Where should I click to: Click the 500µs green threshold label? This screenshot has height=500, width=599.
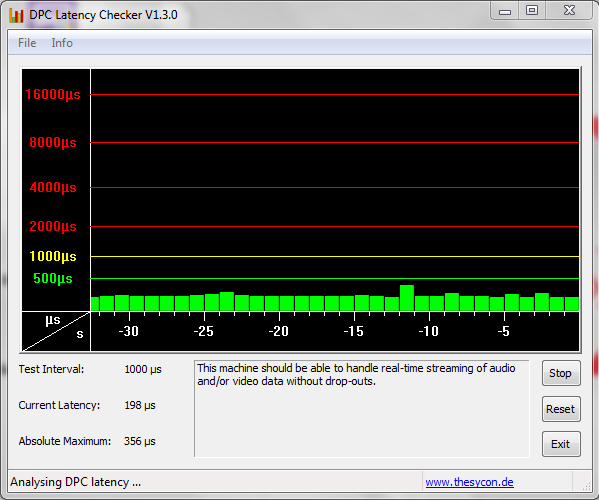(x=53, y=278)
